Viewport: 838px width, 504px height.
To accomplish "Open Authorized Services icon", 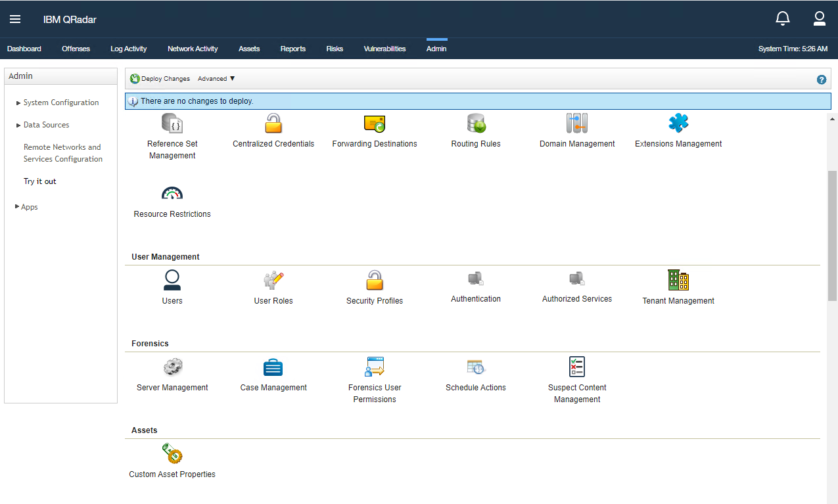I will click(x=577, y=279).
